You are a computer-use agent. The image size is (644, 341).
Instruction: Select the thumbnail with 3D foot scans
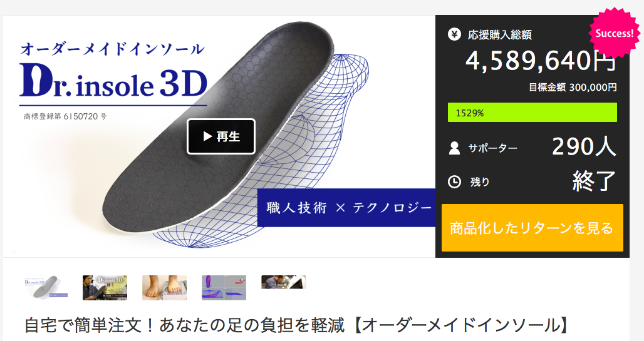tap(224, 287)
